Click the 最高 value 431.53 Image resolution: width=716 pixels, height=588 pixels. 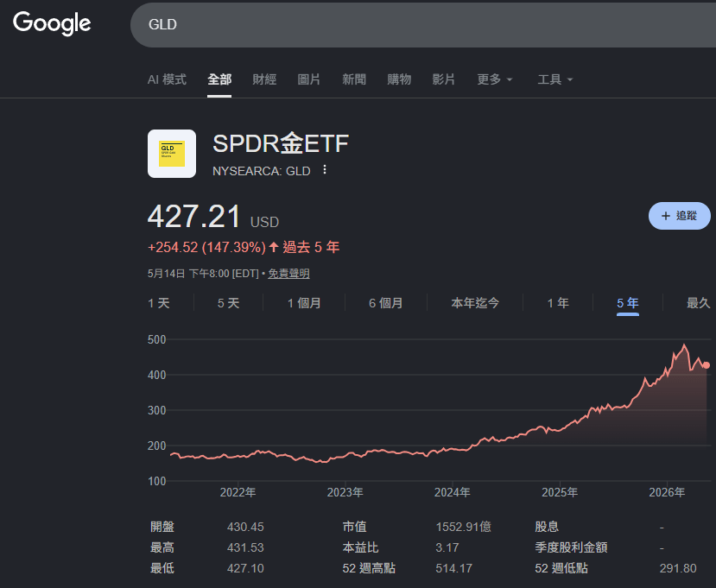pos(245,547)
